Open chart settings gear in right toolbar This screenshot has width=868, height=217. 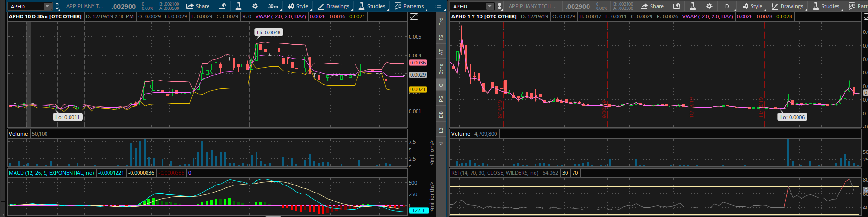pyautogui.click(x=709, y=6)
